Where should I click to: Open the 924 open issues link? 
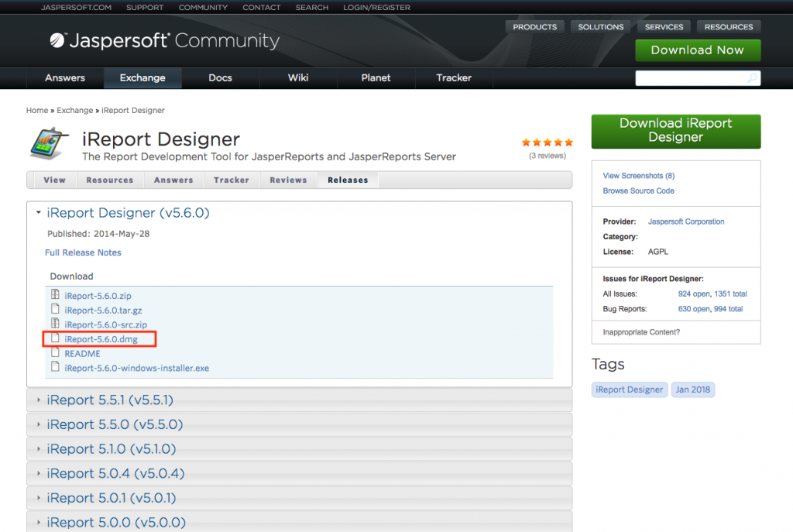tap(694, 293)
